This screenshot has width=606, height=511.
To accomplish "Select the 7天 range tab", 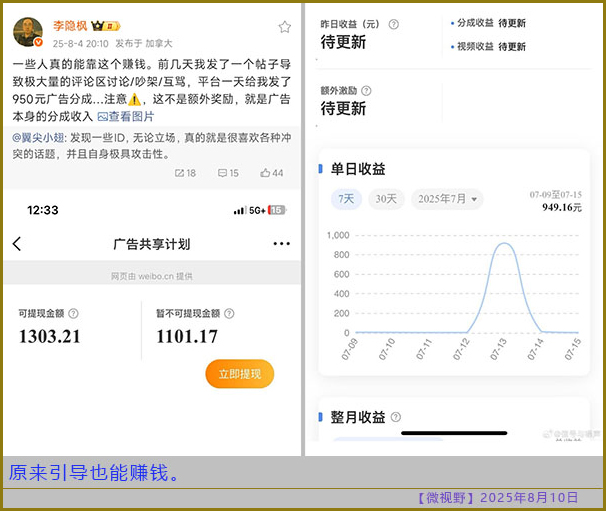I will point(346,199).
